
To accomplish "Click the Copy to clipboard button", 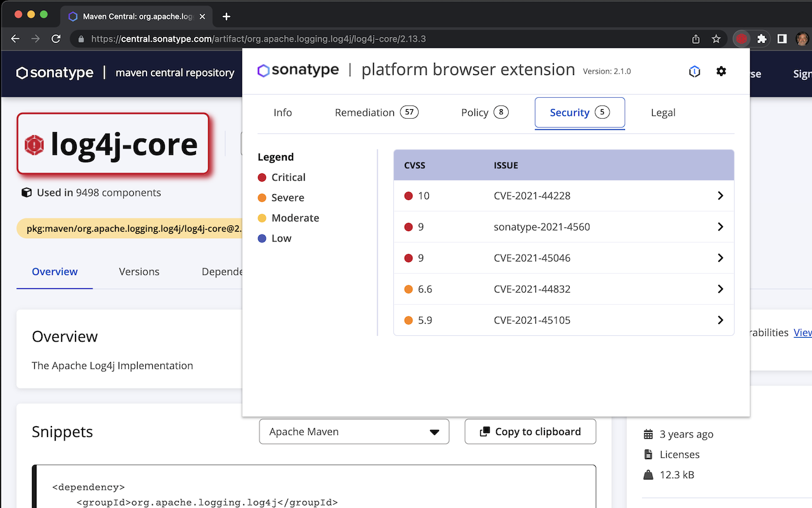I will [530, 431].
